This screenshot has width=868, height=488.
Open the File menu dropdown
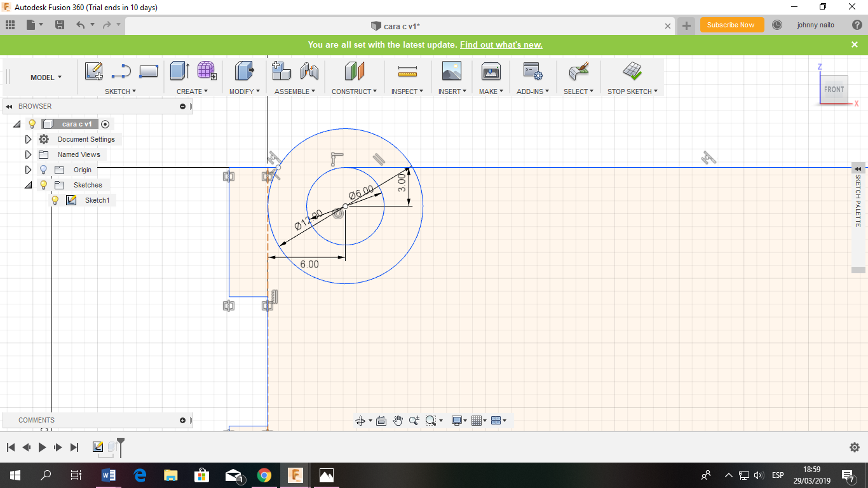point(34,25)
